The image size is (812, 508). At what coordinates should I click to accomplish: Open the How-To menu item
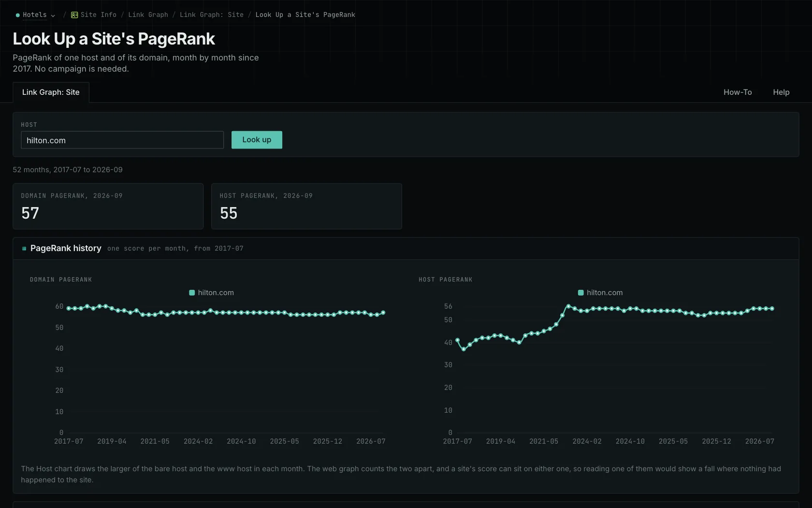[x=738, y=92]
